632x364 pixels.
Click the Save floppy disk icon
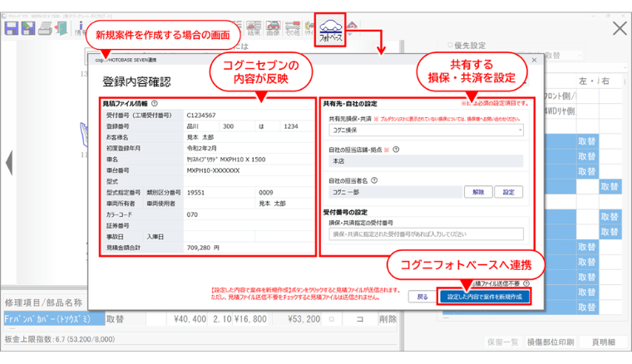point(12,28)
